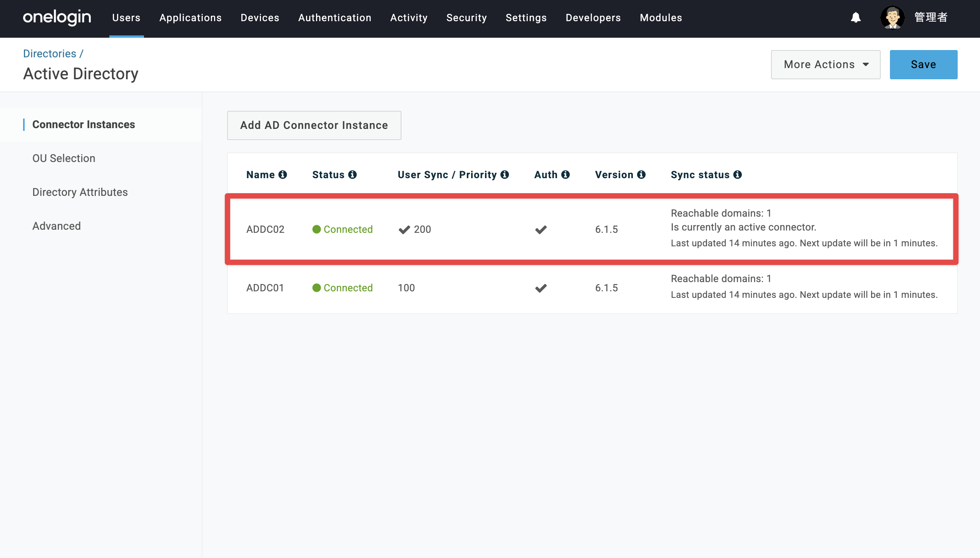Viewport: 980px width, 558px height.
Task: Click the green status dot for ADDC01
Action: pyautogui.click(x=316, y=288)
